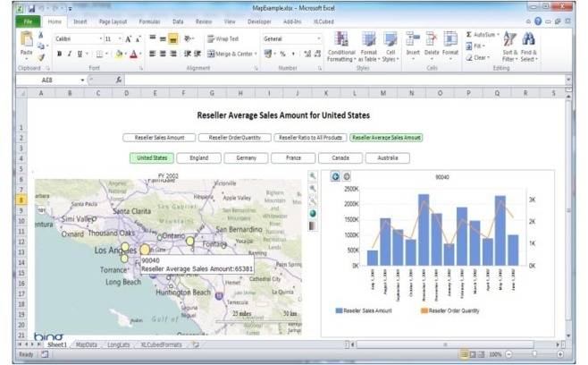Open Conditional Formatting
This screenshot has height=365, width=588.
(340, 47)
